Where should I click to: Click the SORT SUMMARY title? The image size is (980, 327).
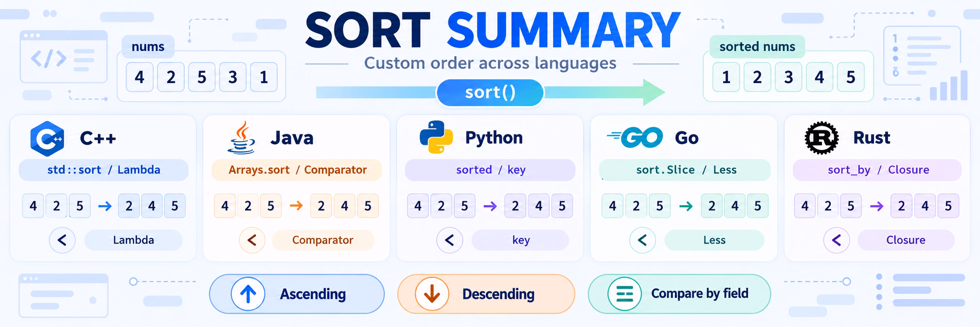tap(493, 31)
